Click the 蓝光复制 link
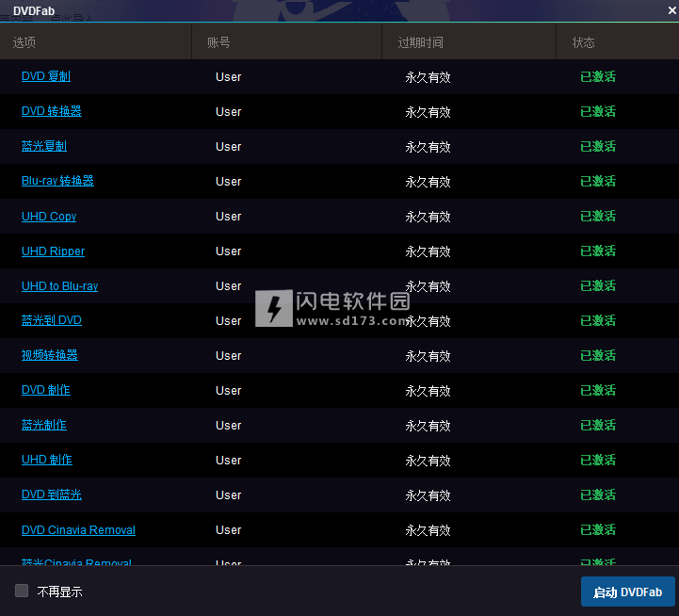Screen dimensions: 679x616 click(44, 146)
